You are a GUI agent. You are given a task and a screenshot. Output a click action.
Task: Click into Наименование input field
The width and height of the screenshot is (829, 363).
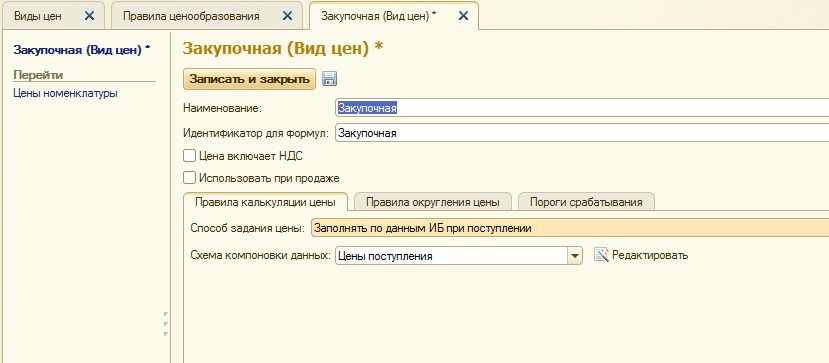[x=582, y=108]
